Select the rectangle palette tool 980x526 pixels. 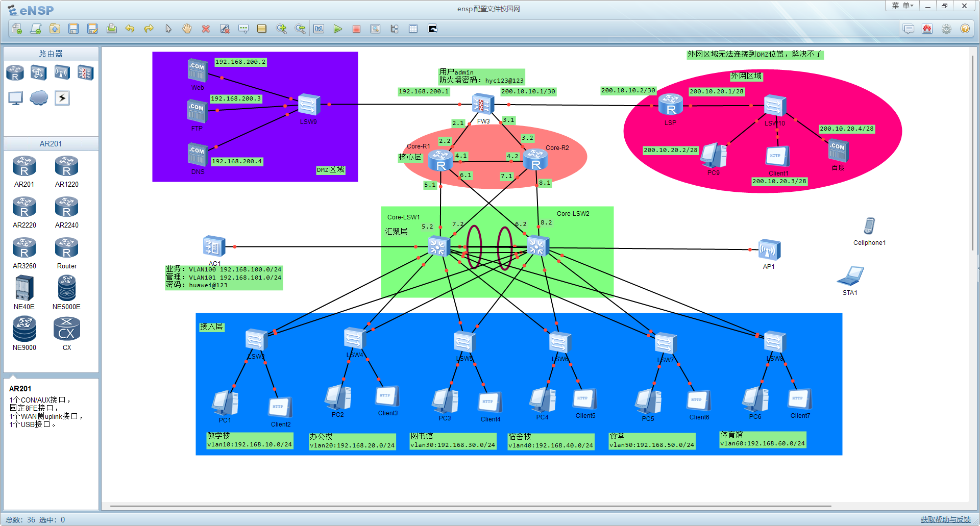[262, 29]
